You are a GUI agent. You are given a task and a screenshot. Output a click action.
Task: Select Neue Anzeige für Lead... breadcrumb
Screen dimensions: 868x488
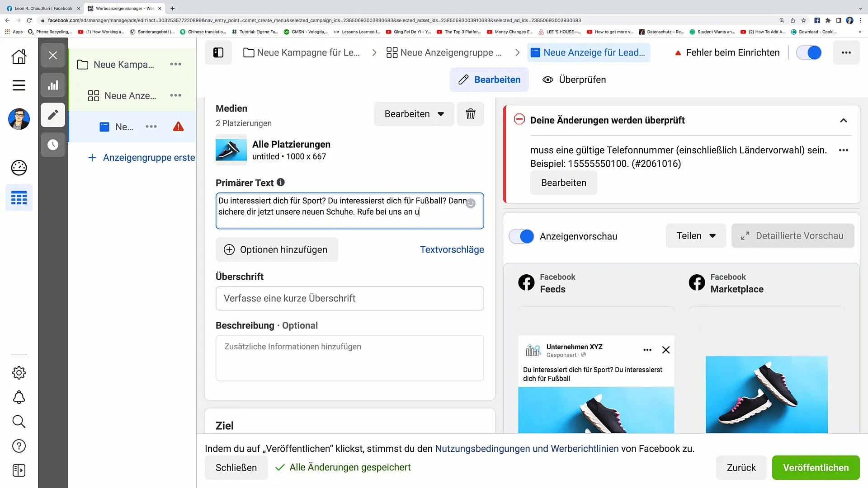click(x=589, y=52)
